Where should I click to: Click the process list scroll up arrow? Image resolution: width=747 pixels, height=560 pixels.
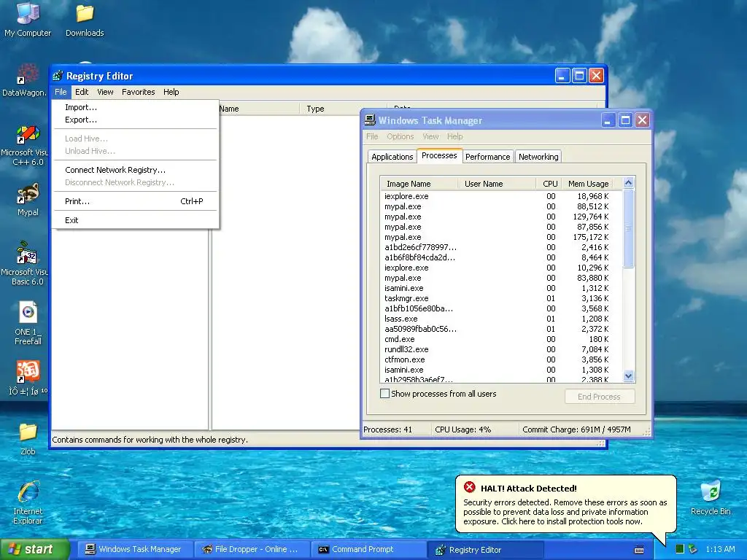pyautogui.click(x=628, y=183)
